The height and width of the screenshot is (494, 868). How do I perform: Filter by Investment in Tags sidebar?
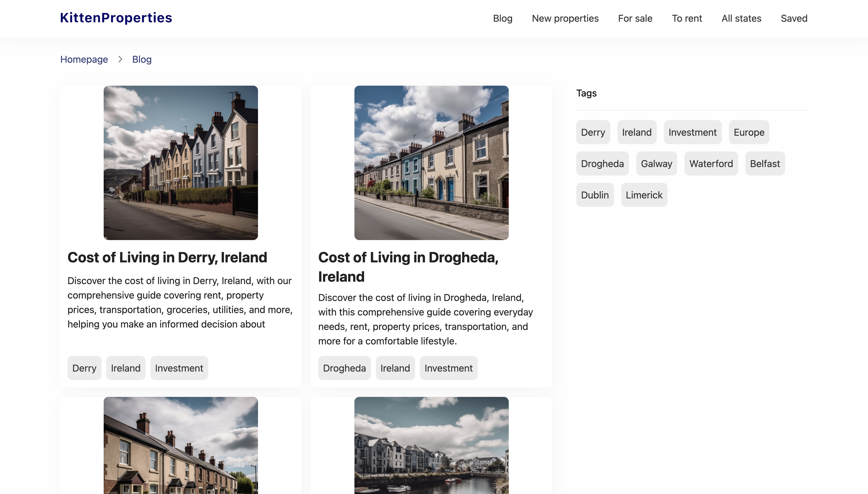693,132
